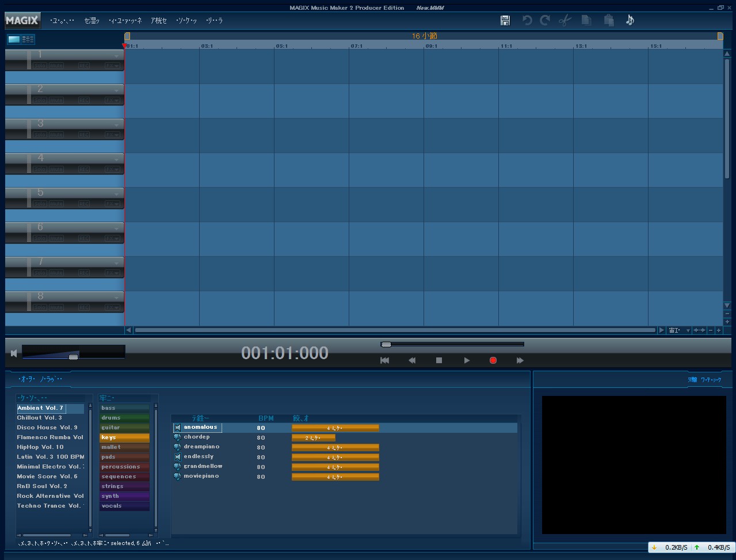Click the MAGIX logo button
The height and width of the screenshot is (560, 736).
click(x=22, y=21)
